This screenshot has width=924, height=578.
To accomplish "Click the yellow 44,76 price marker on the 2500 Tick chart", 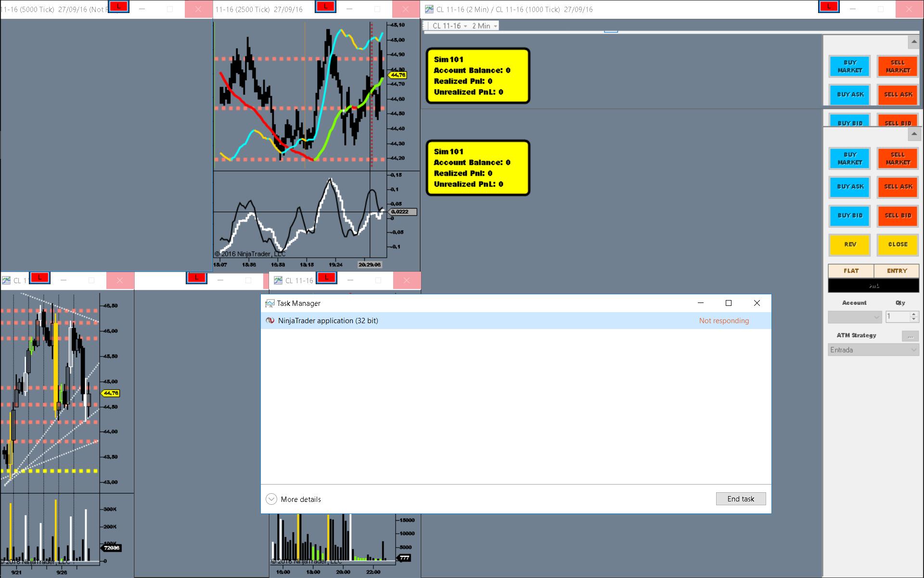I will 398,75.
